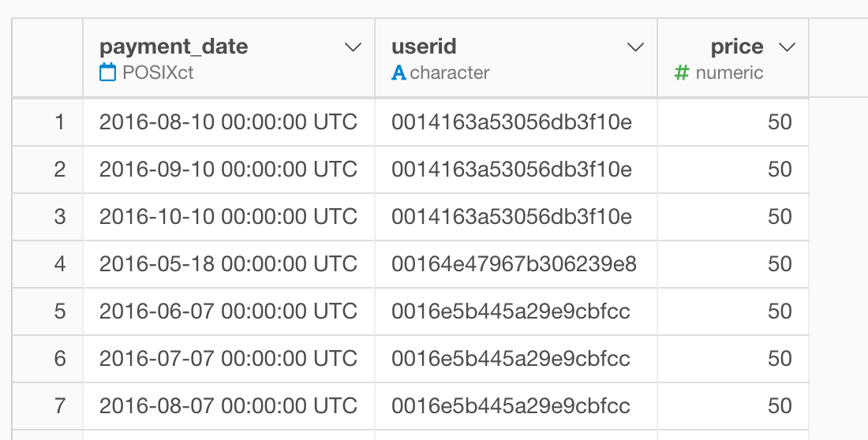Click the 2016-07-07 payment date cell
This screenshot has height=440, width=868.
coord(229,359)
